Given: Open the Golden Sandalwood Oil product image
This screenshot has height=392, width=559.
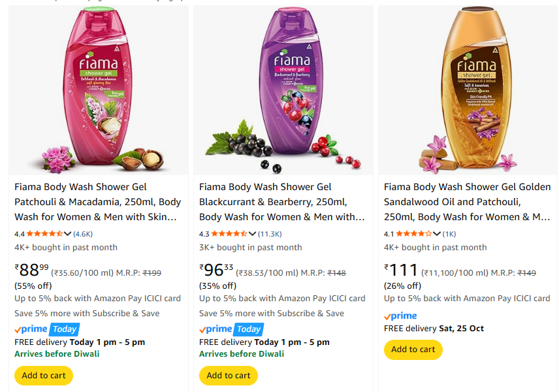Looking at the screenshot, I should (x=468, y=91).
